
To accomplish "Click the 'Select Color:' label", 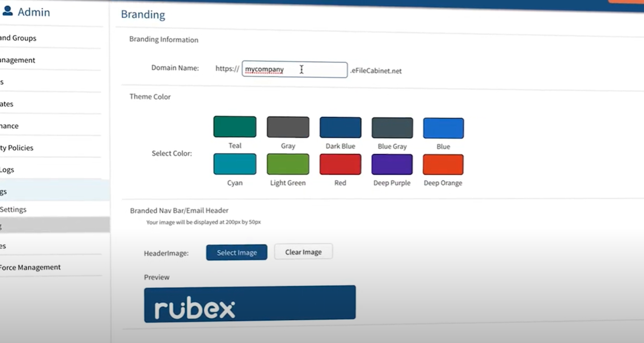I will (172, 153).
